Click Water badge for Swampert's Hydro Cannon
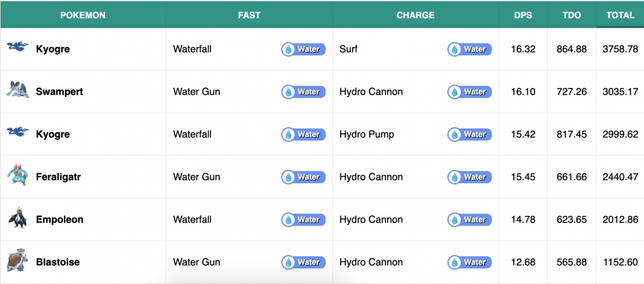The height and width of the screenshot is (284, 644). click(470, 92)
